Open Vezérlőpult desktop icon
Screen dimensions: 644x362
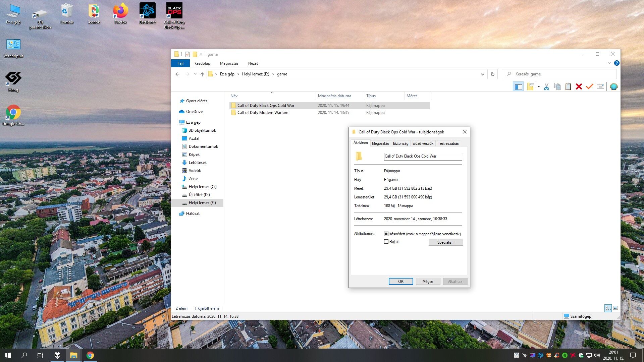coord(13,48)
